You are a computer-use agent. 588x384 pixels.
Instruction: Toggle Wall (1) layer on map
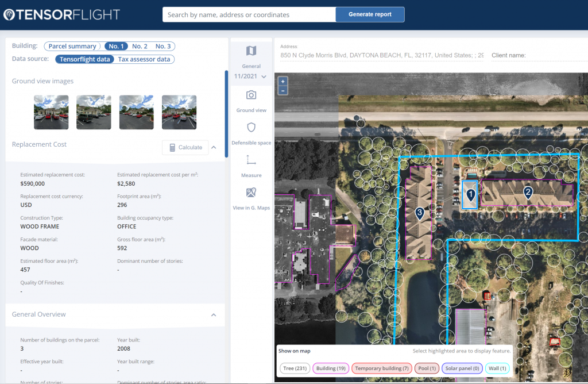tap(497, 368)
